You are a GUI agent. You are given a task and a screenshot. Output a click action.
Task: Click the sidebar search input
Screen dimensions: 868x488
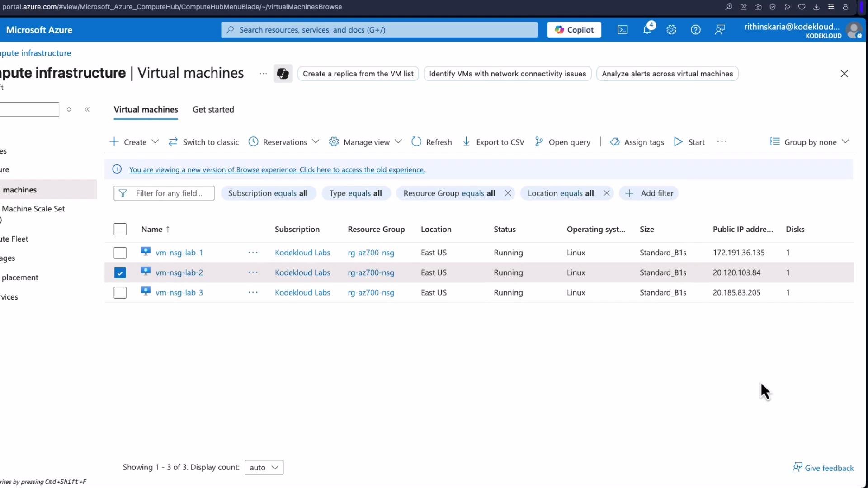(29, 109)
